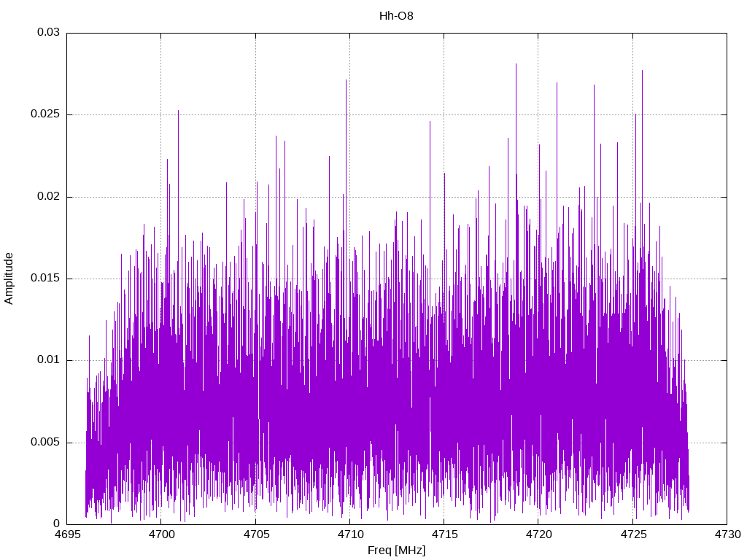Click the x-axis tick label 4705
This screenshot has width=747, height=560.
(x=255, y=534)
